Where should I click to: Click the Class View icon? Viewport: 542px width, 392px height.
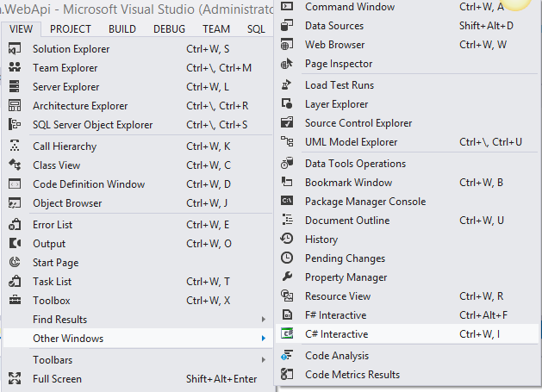pos(15,165)
